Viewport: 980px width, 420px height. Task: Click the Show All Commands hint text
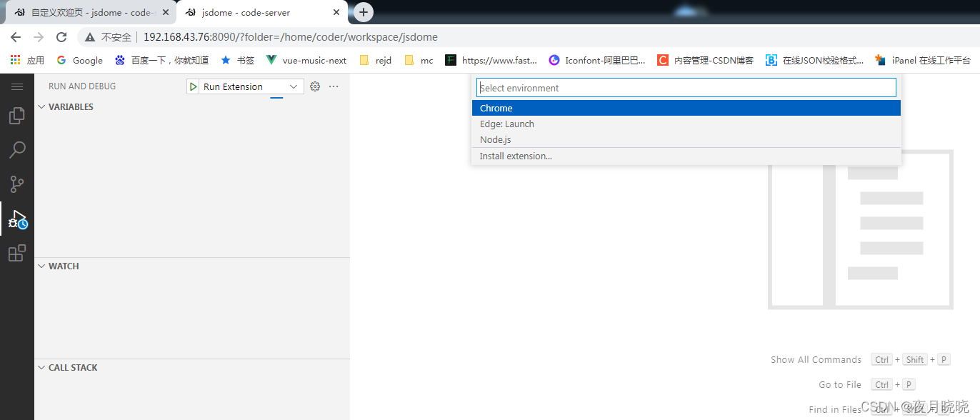click(x=816, y=360)
